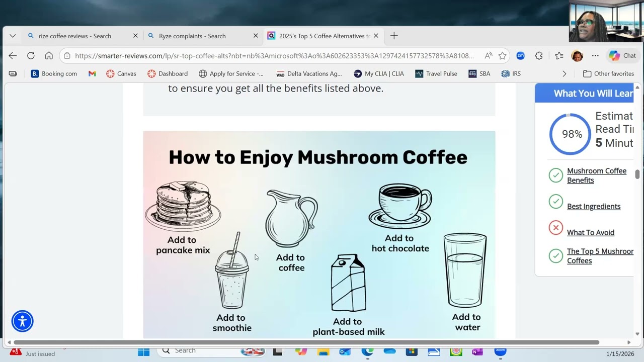Open the Delta Vacations bookmark

point(309,73)
